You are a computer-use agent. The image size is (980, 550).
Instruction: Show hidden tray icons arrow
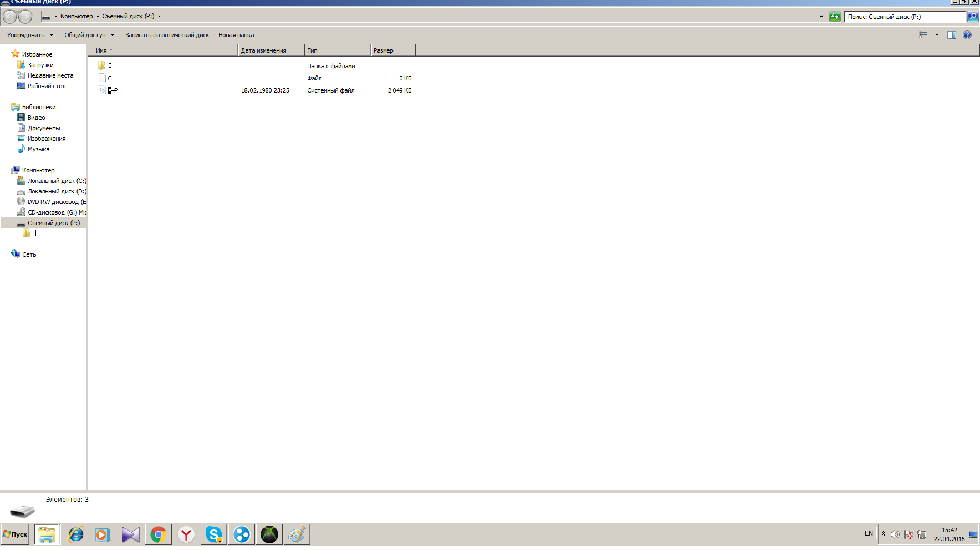pyautogui.click(x=883, y=534)
